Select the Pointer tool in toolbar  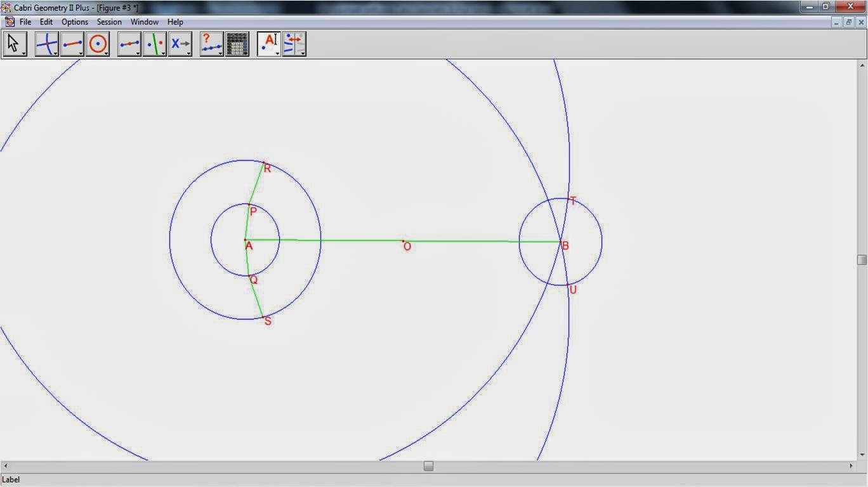15,44
